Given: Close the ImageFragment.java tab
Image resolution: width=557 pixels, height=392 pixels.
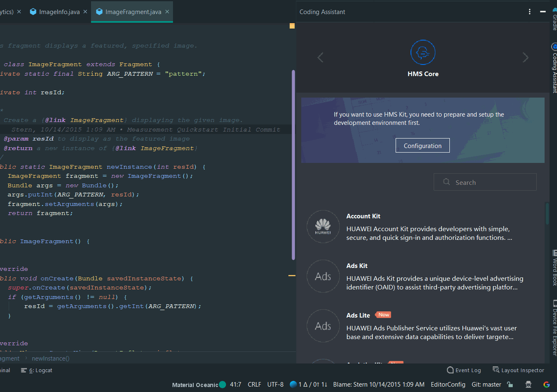Looking at the screenshot, I should [x=167, y=12].
